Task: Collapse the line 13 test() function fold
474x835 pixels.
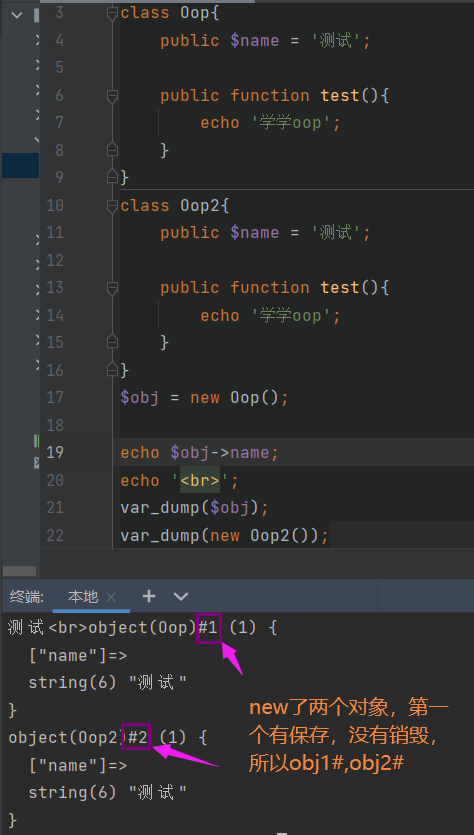Action: tap(112, 289)
